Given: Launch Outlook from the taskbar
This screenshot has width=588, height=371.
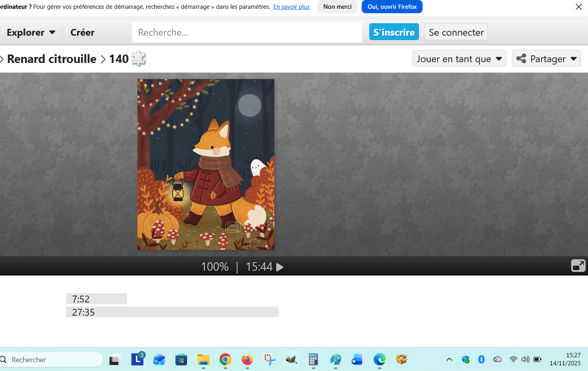Looking at the screenshot, I should (x=159, y=360).
